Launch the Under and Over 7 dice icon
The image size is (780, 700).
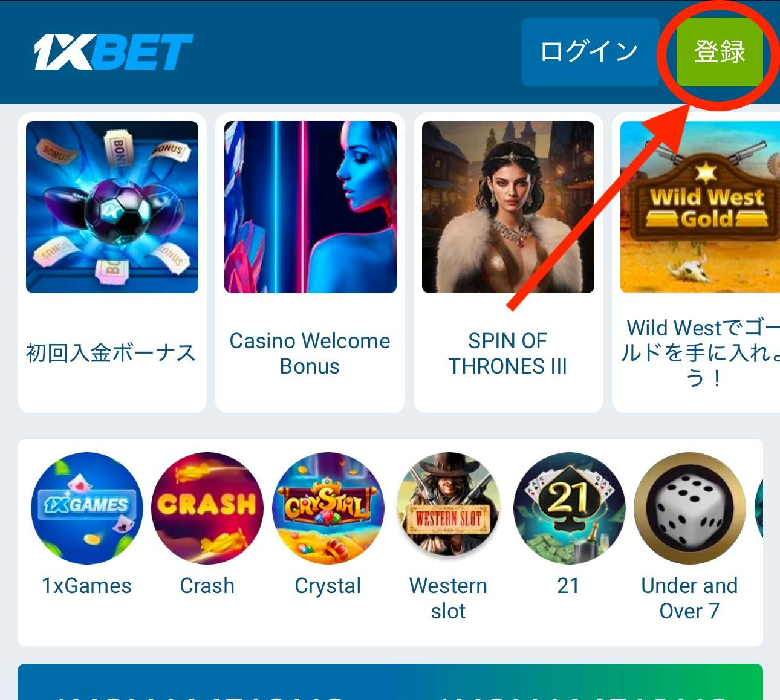[689, 508]
